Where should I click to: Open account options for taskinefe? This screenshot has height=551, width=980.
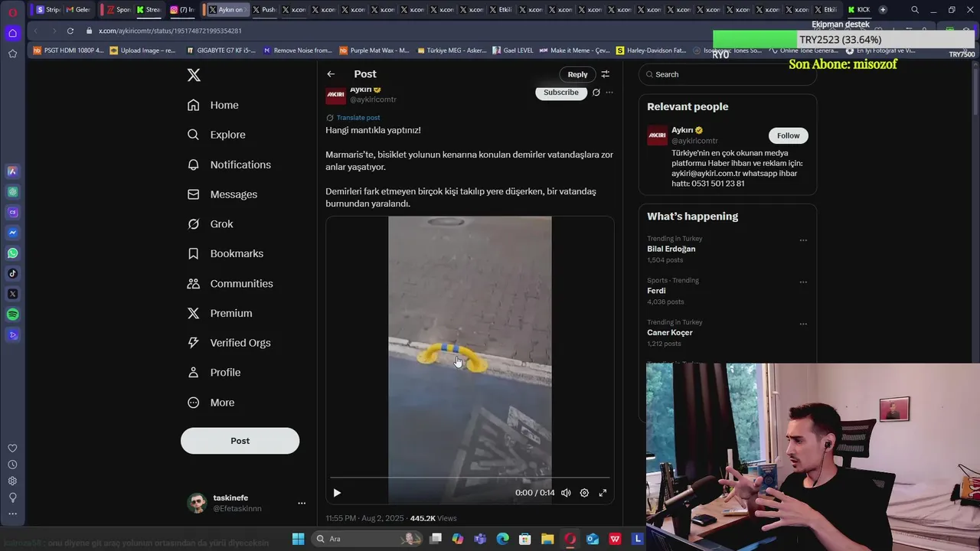pos(302,504)
